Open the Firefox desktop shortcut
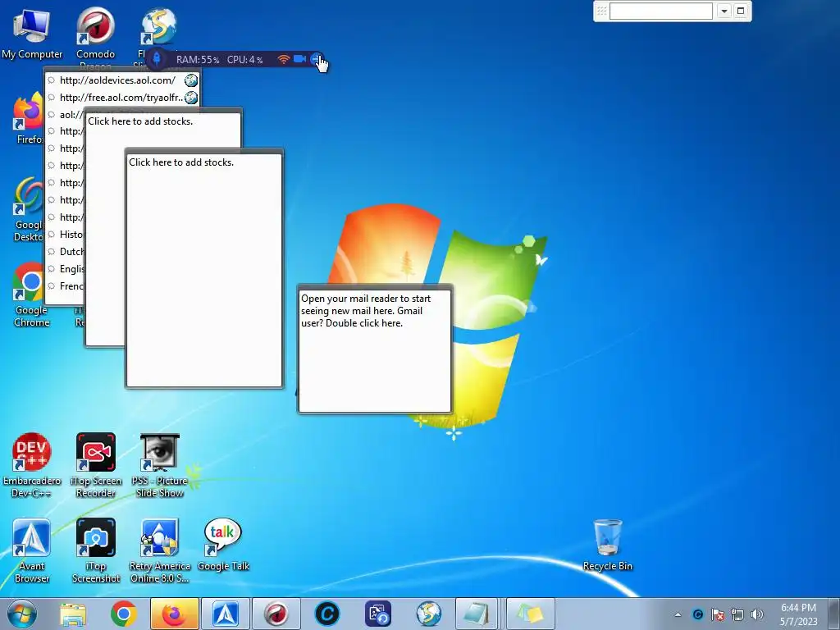840x630 pixels. (28, 119)
